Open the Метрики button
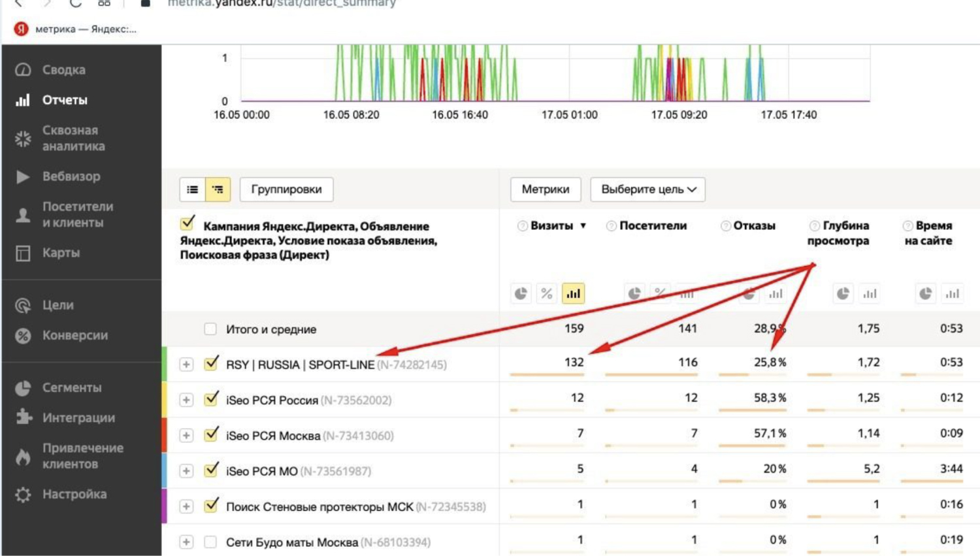Viewport: 980px width, 556px height. click(546, 189)
